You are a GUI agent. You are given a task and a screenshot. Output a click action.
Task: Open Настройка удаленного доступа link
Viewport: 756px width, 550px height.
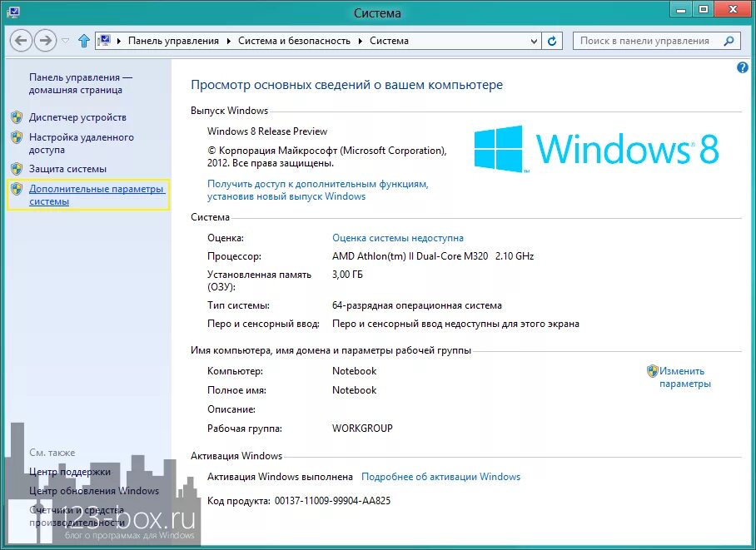[x=81, y=143]
